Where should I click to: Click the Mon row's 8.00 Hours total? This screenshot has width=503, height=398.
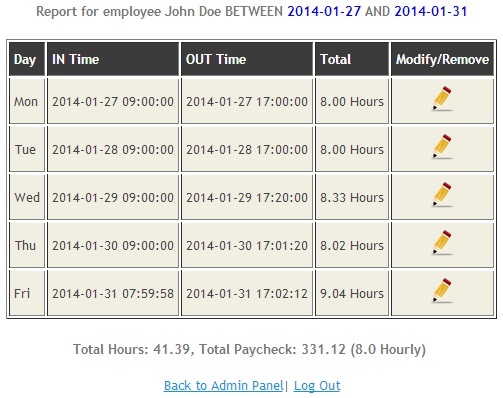tap(352, 101)
